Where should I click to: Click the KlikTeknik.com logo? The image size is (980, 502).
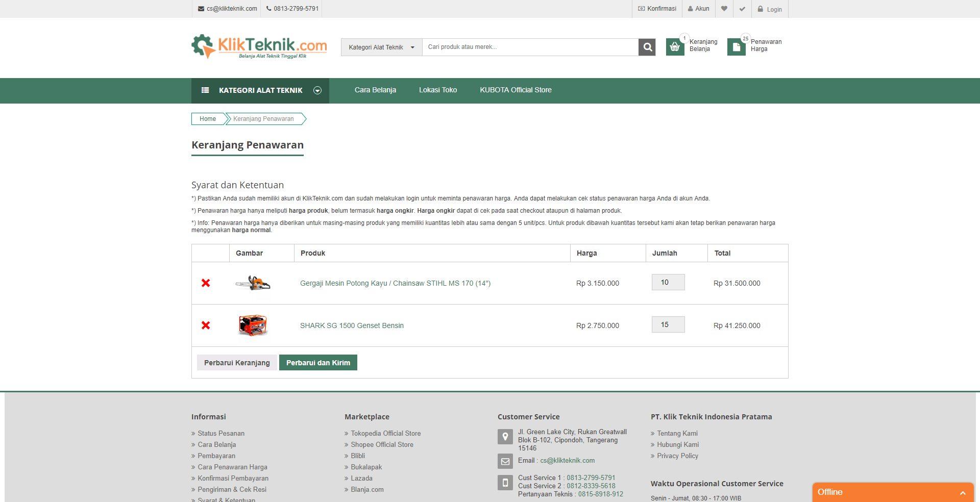[259, 47]
